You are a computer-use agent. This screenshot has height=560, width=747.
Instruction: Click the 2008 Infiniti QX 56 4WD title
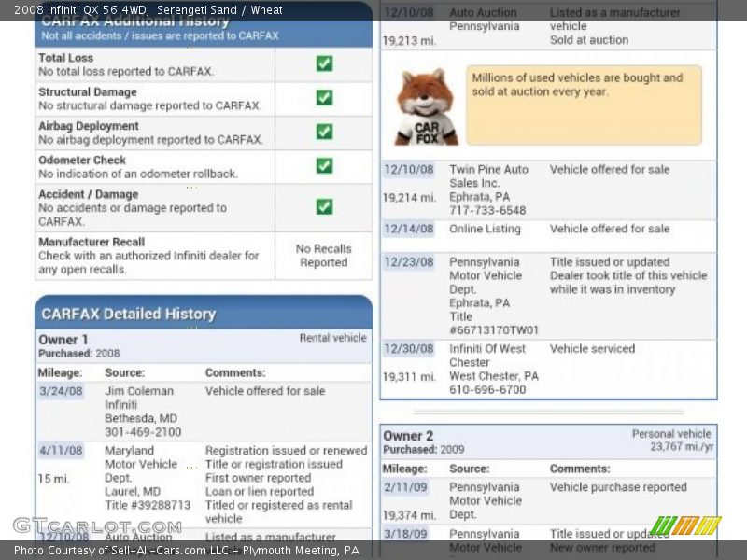coord(81,10)
